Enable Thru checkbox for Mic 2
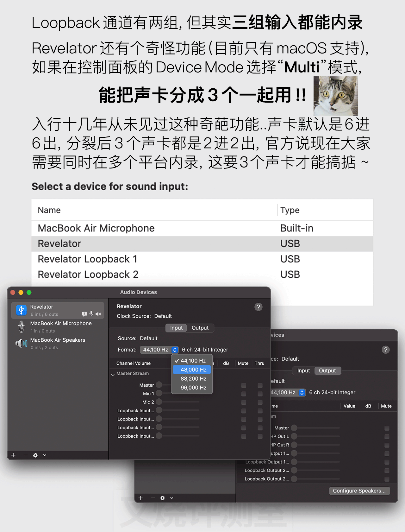This screenshot has height=532, width=405. pyautogui.click(x=260, y=402)
